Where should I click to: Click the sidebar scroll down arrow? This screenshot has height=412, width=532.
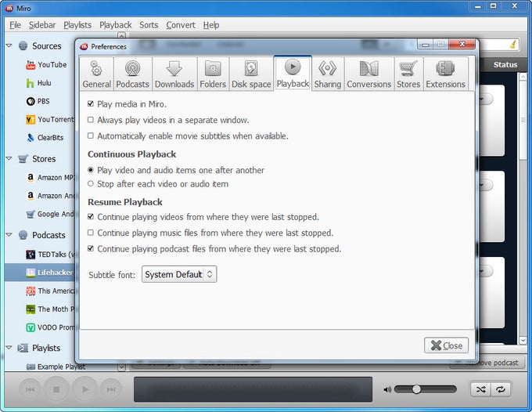[x=121, y=367]
